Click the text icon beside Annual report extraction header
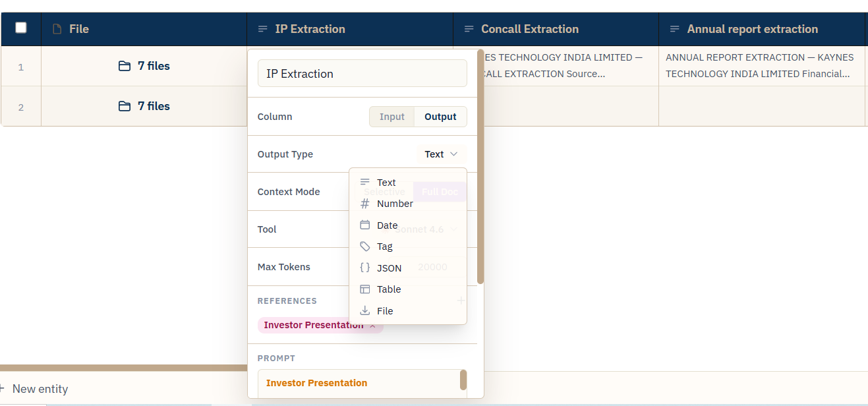868x406 pixels. click(675, 29)
